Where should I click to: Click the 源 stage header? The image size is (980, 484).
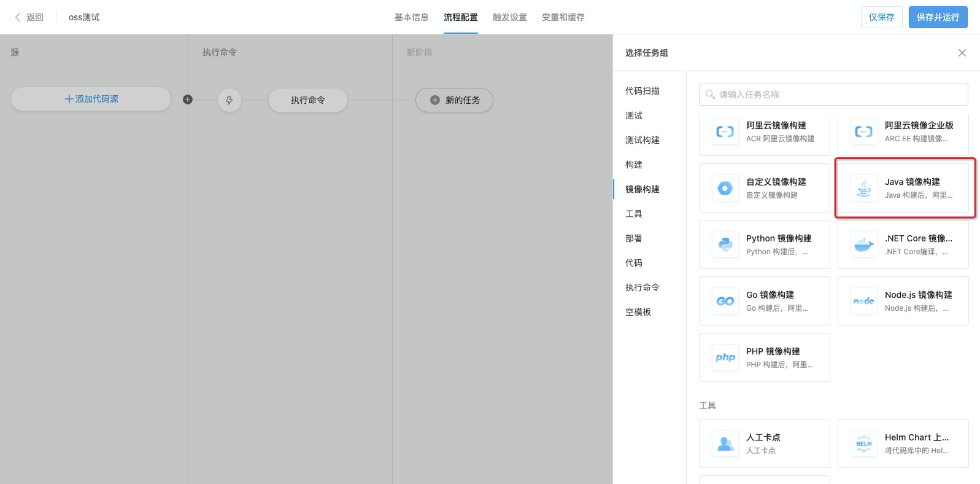point(15,52)
